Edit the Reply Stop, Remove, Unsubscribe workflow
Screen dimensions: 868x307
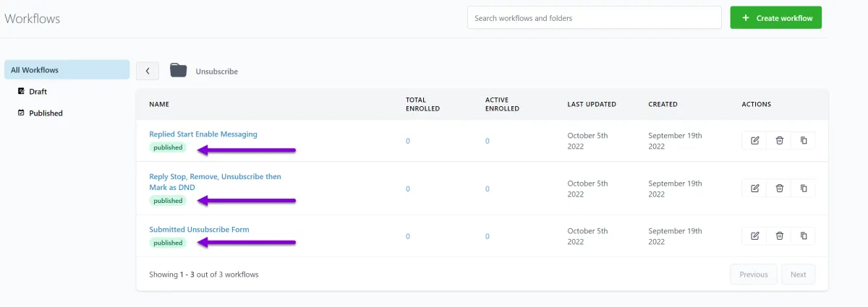point(755,189)
